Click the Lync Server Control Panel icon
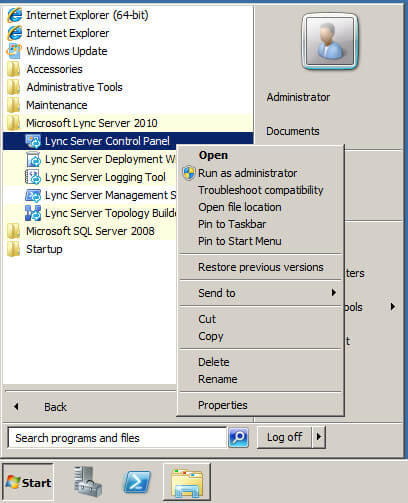The image size is (408, 503). (33, 141)
